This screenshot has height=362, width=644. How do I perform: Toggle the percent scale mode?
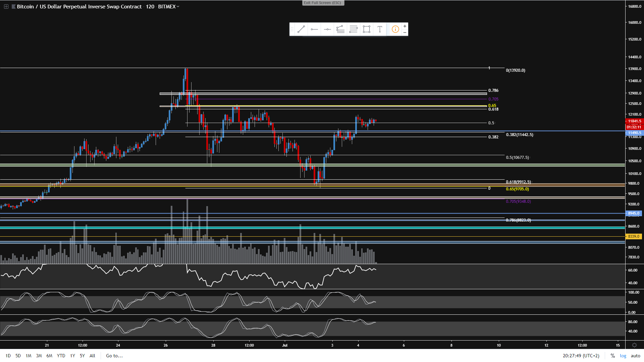pos(612,356)
